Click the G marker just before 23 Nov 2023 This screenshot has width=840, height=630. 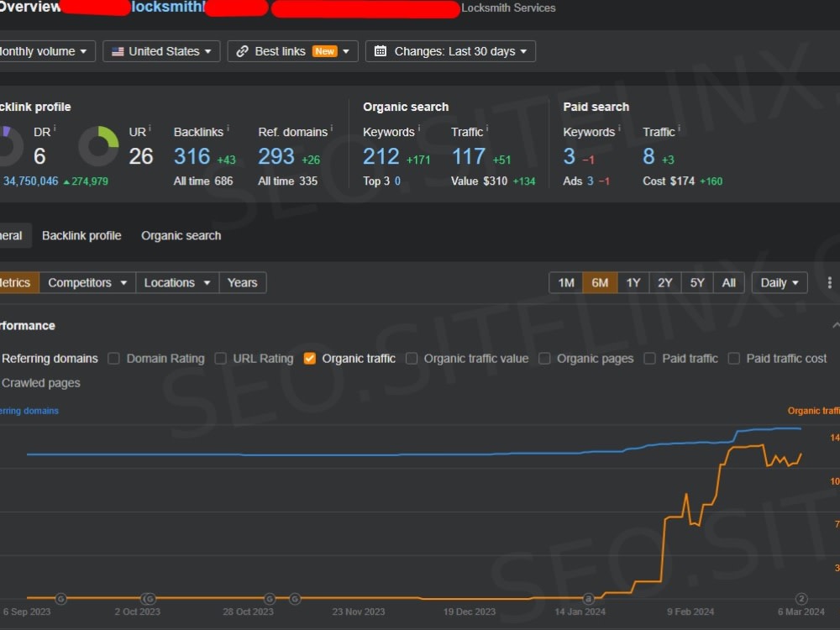295,598
